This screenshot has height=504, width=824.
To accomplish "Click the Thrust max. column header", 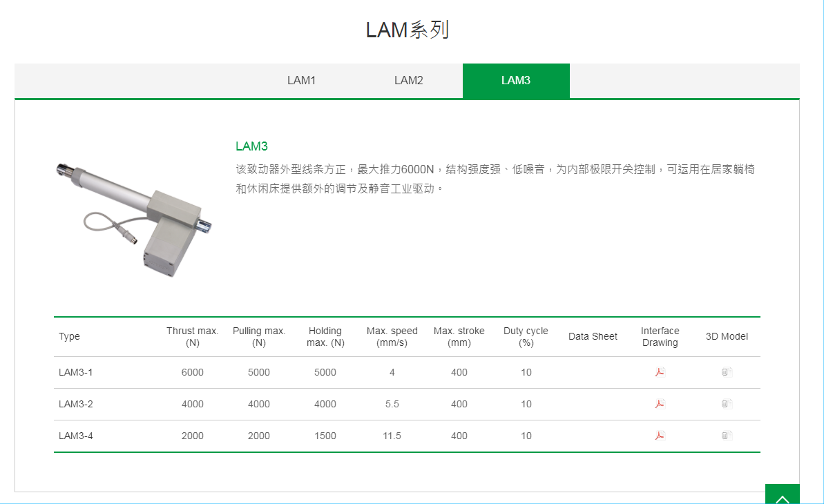I will [192, 336].
